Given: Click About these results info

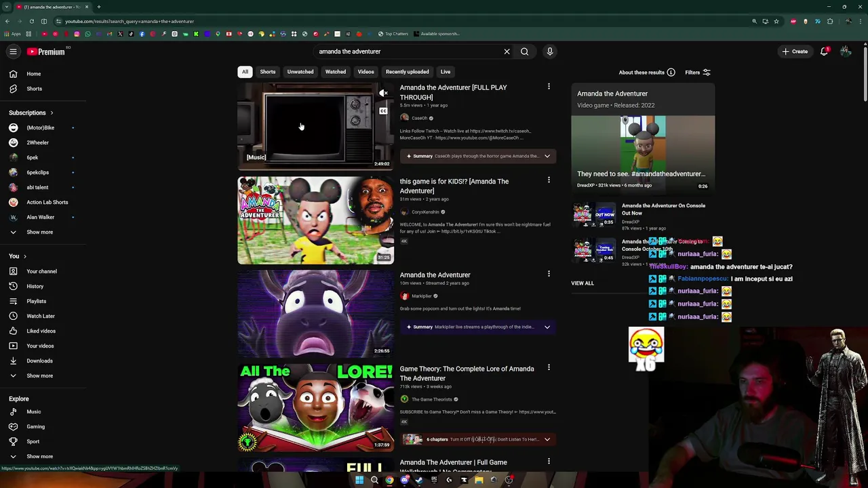Looking at the screenshot, I should tap(646, 73).
